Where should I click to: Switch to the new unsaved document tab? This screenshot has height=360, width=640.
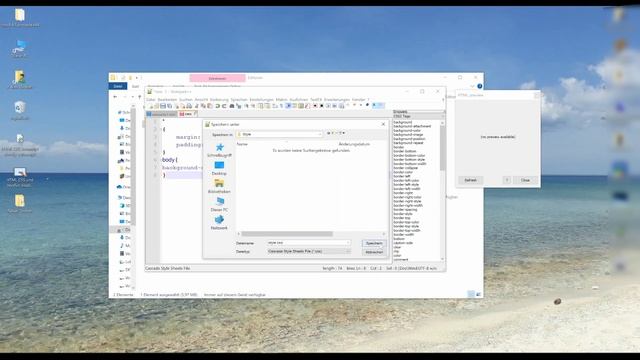[188, 114]
